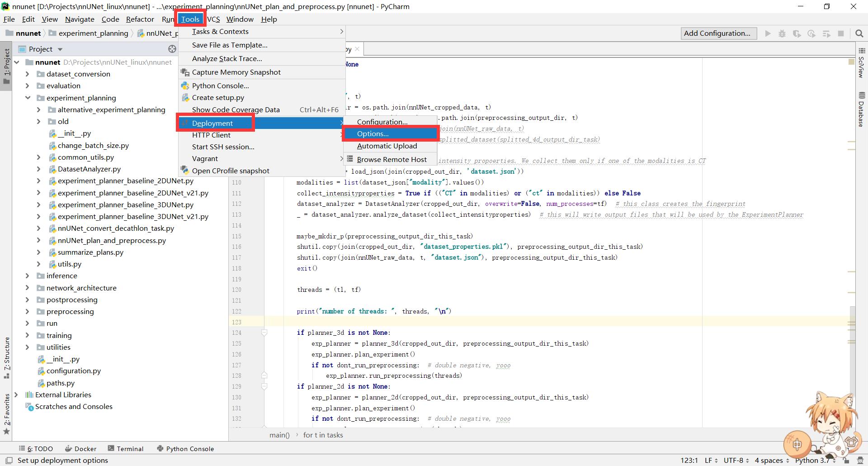Open the line separator LF selector

point(711,461)
